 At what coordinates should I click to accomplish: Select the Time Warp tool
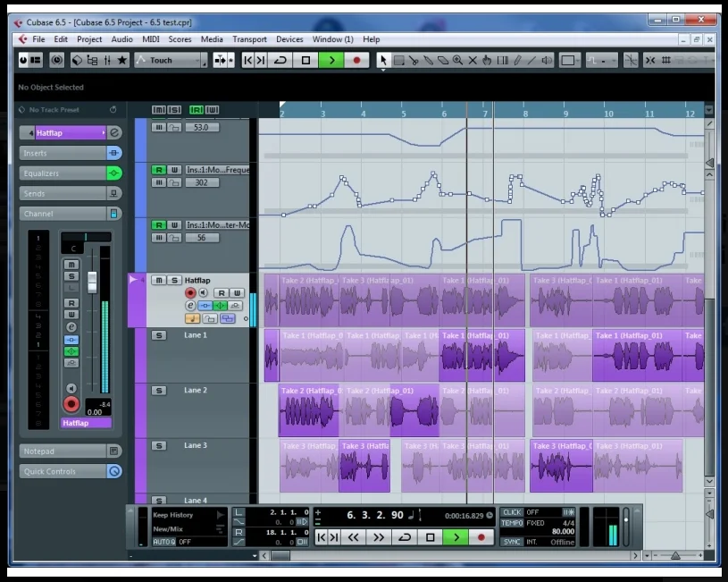click(x=502, y=61)
